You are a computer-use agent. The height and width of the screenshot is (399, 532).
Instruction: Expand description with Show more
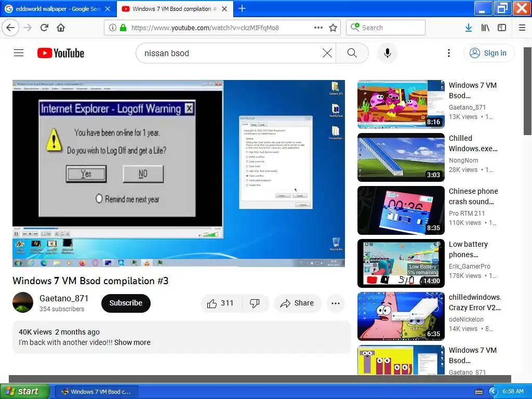132,342
